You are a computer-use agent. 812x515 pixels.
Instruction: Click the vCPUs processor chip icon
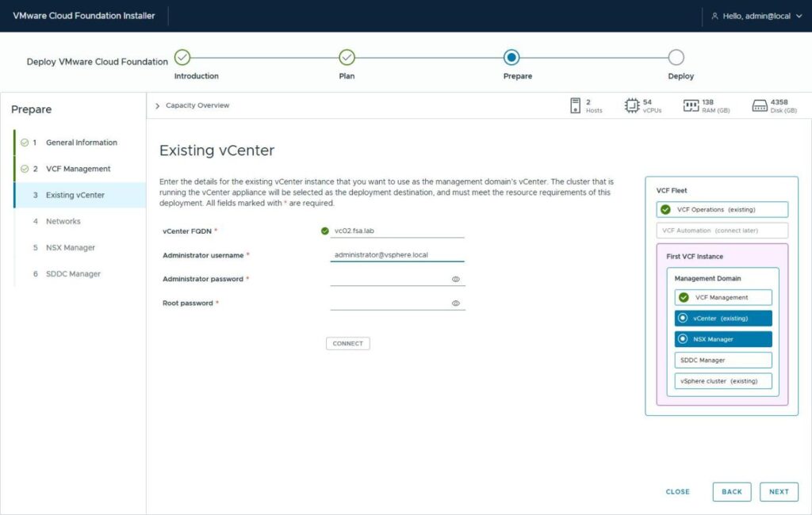[632, 105]
